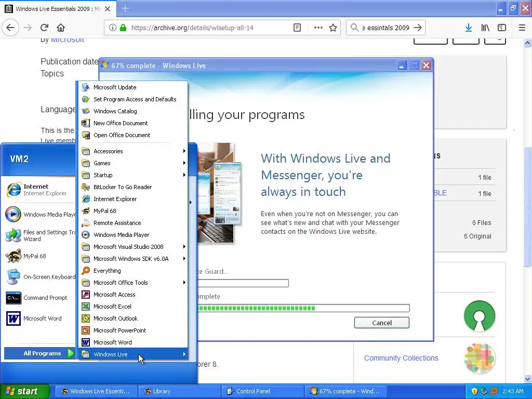Image resolution: width=532 pixels, height=399 pixels.
Task: Click the overall installation progress bar
Action: pyautogui.click(x=303, y=308)
